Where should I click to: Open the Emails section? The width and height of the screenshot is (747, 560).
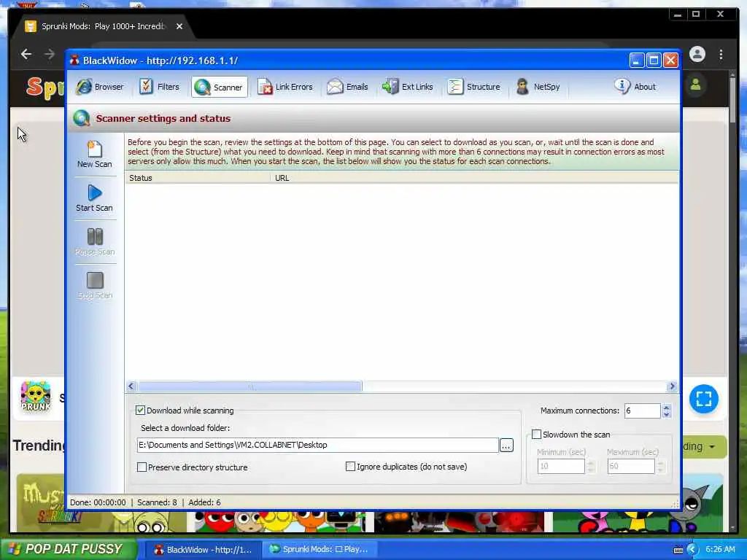tap(348, 87)
